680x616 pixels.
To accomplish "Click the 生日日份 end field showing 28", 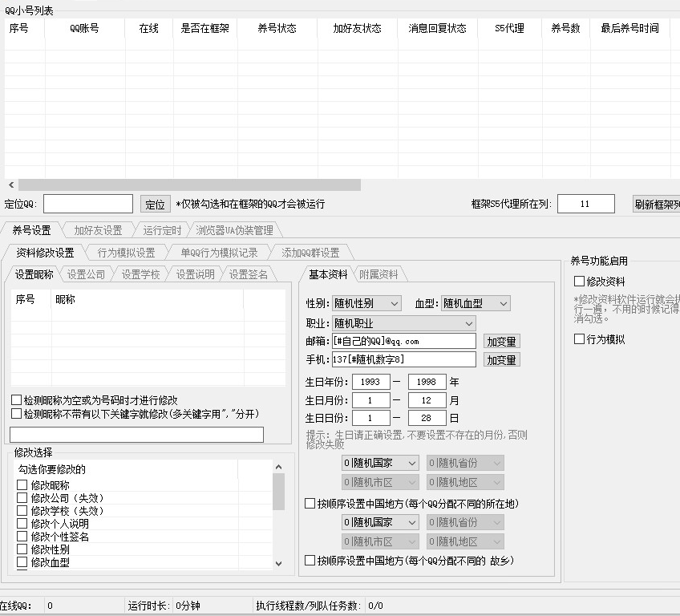I will (427, 418).
